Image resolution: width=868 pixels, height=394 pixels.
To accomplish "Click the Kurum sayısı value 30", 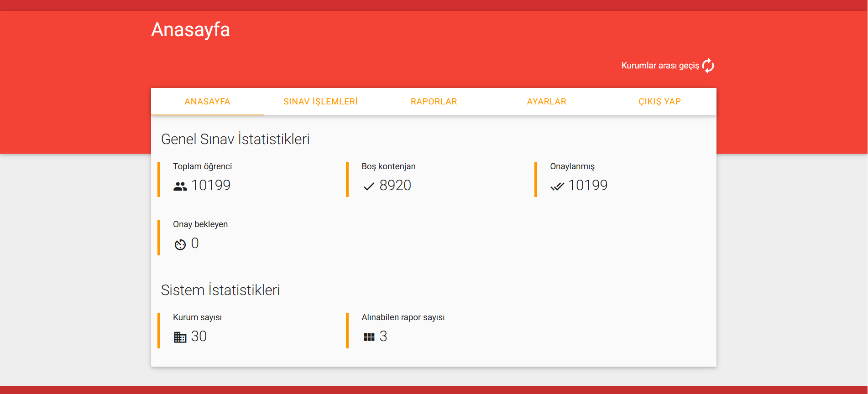I will [x=199, y=336].
